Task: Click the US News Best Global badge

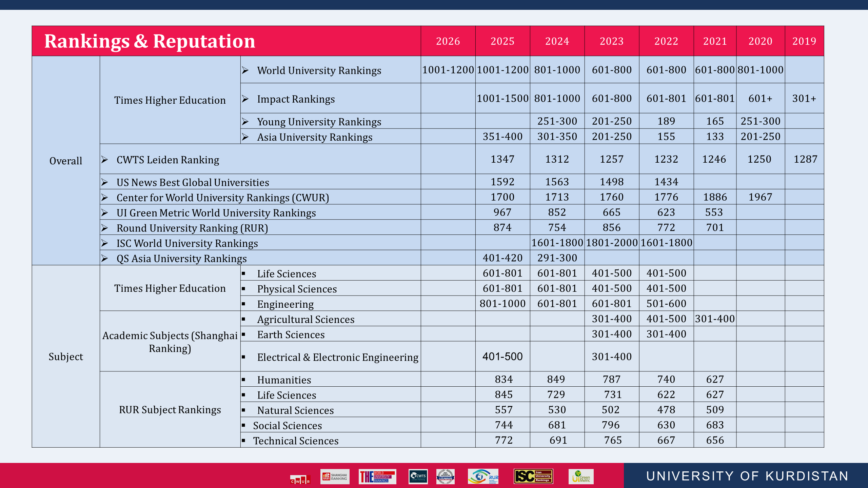Action: (445, 477)
